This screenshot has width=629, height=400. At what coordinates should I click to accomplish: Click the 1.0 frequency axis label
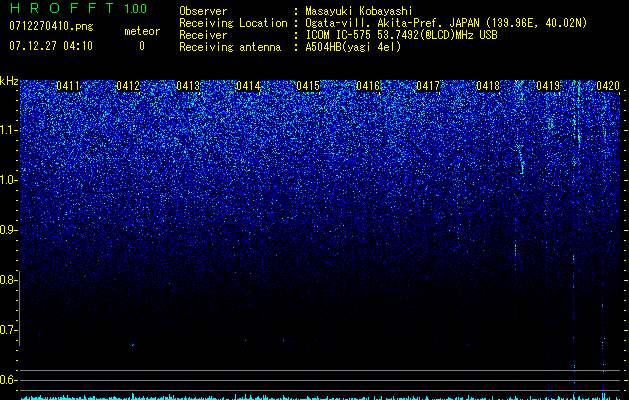pyautogui.click(x=9, y=180)
